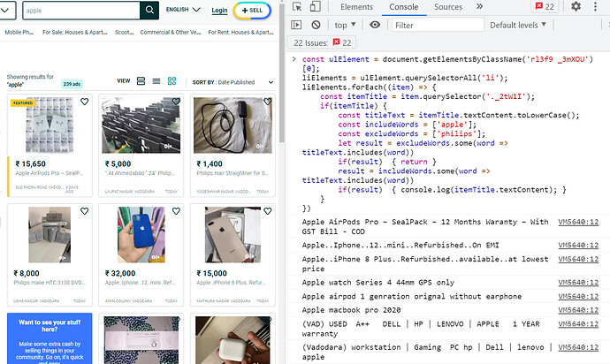Favorite the ₹ 32,000 iPhone 12 mini listing
Image resolution: width=610 pixels, height=364 pixels.
click(x=176, y=211)
